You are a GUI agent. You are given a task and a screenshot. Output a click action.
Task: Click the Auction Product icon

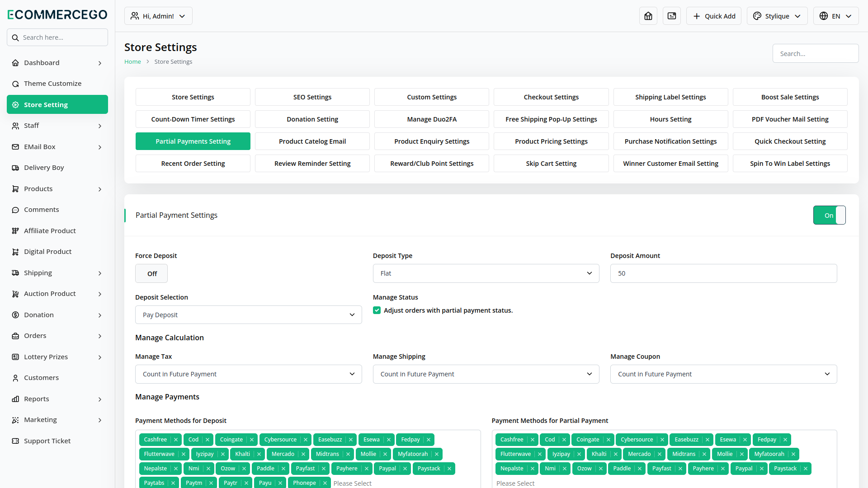(x=15, y=294)
